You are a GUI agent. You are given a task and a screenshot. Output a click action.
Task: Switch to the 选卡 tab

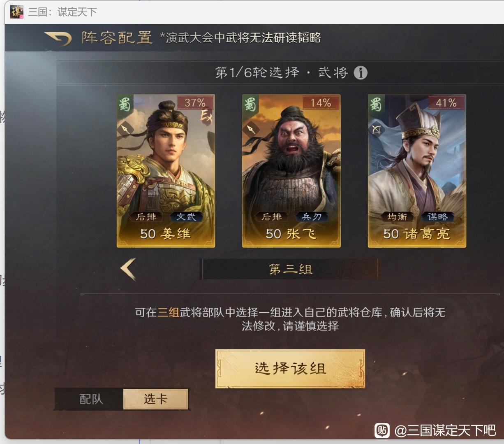coord(155,399)
